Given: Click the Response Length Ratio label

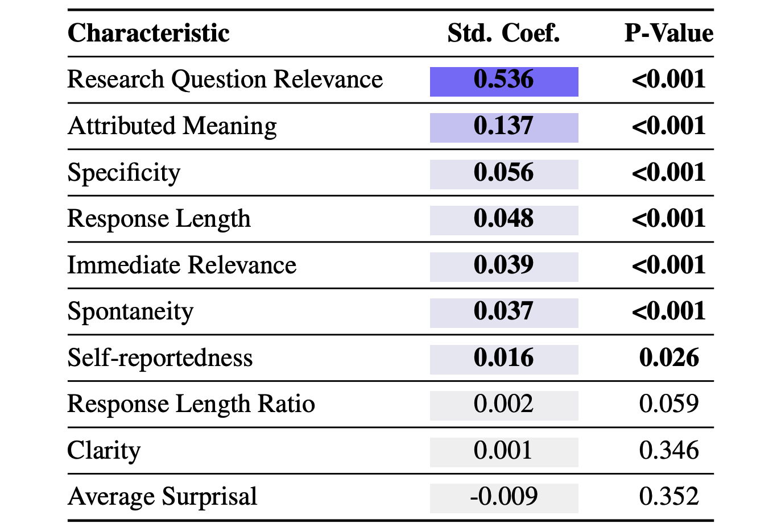Looking at the screenshot, I should 191,404.
